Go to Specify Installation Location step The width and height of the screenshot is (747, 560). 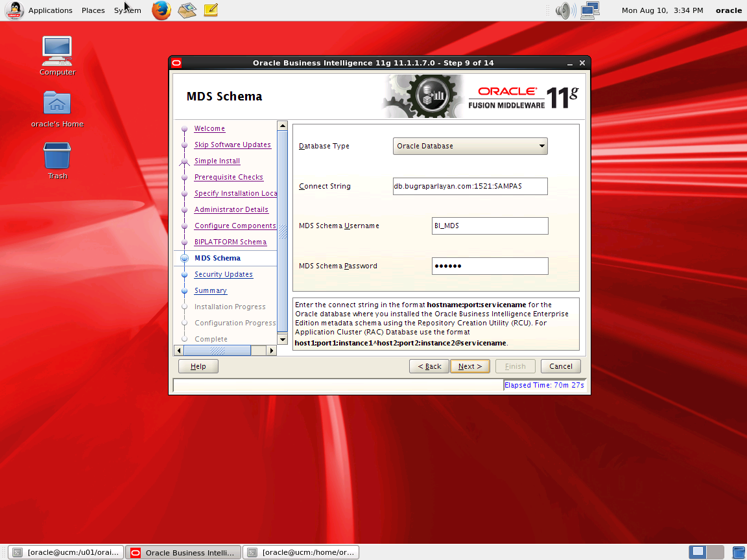click(235, 193)
